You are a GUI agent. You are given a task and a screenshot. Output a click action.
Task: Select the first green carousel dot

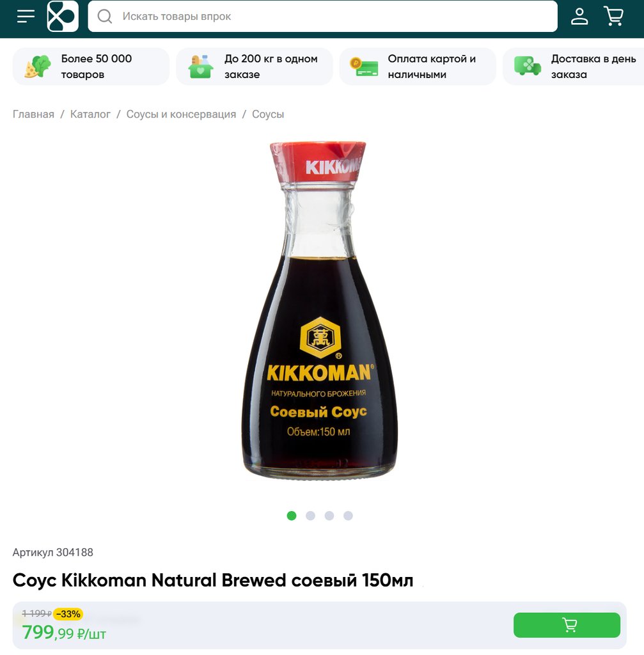(x=292, y=516)
